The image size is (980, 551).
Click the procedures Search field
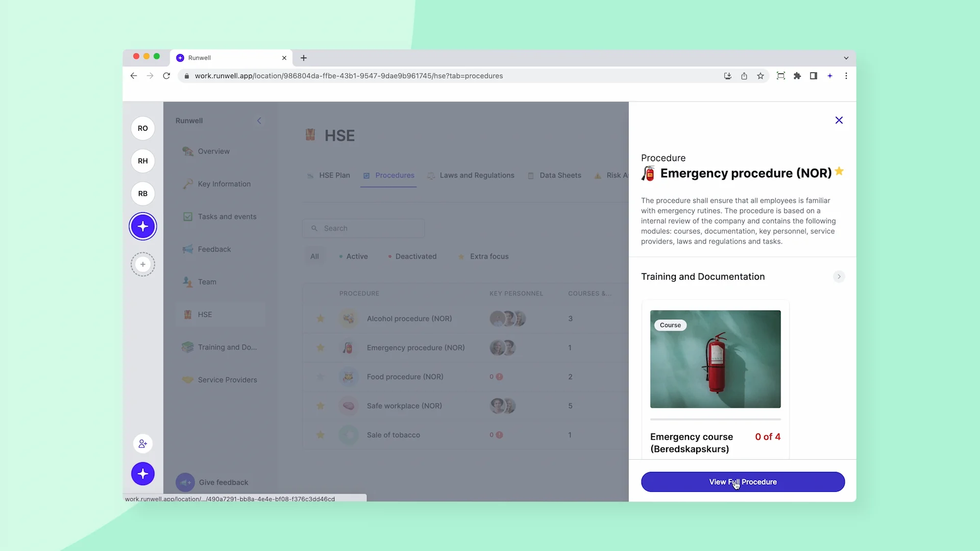363,229
